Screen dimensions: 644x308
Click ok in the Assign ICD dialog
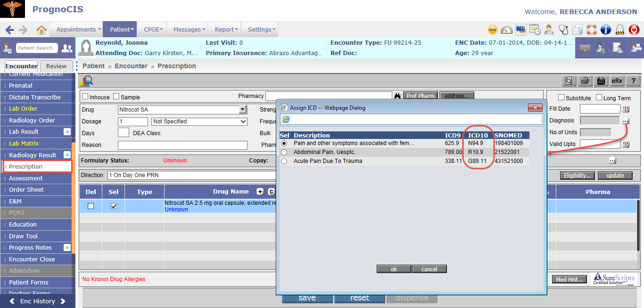394,269
